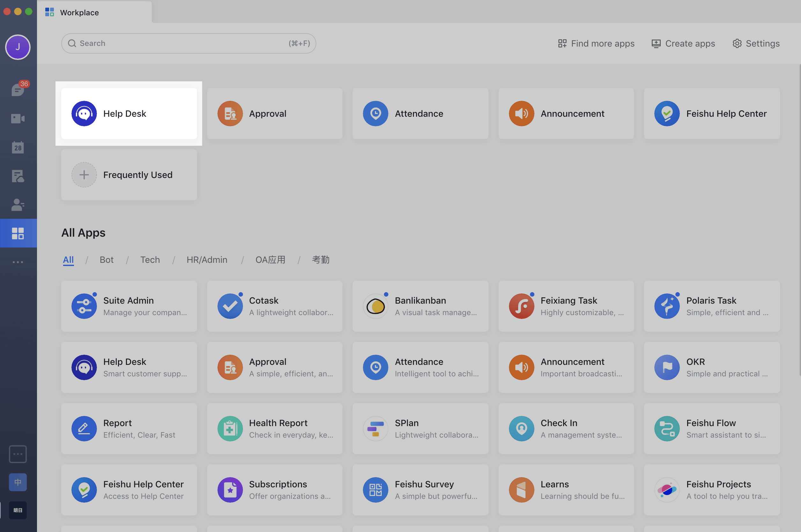Switch to the HR/Admin category tab
The height and width of the screenshot is (532, 801).
click(207, 260)
